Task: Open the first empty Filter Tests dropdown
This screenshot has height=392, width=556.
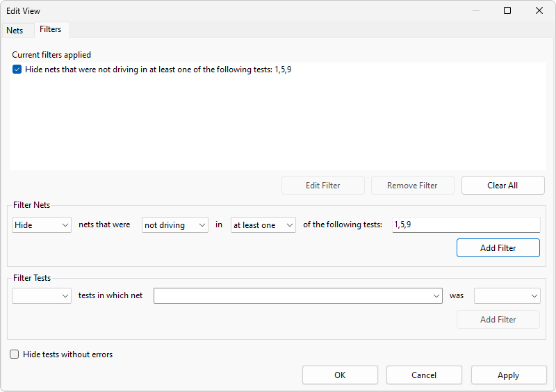Action: tap(42, 296)
